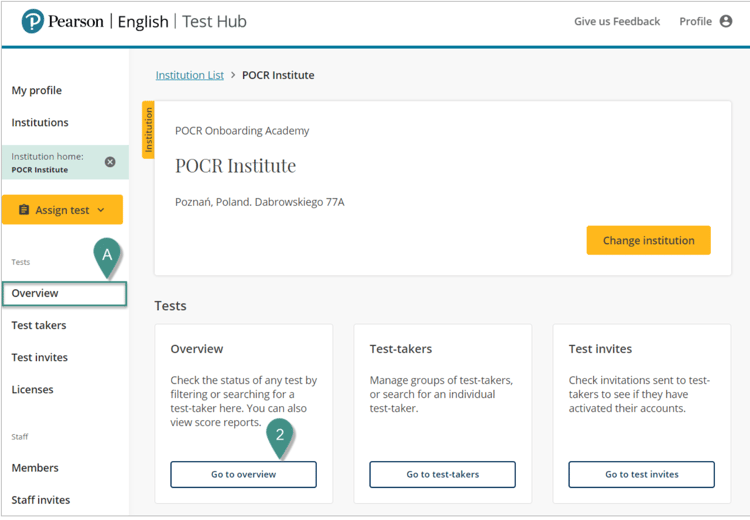Open Staff invites in sidebar
The height and width of the screenshot is (520, 750).
[x=41, y=500]
